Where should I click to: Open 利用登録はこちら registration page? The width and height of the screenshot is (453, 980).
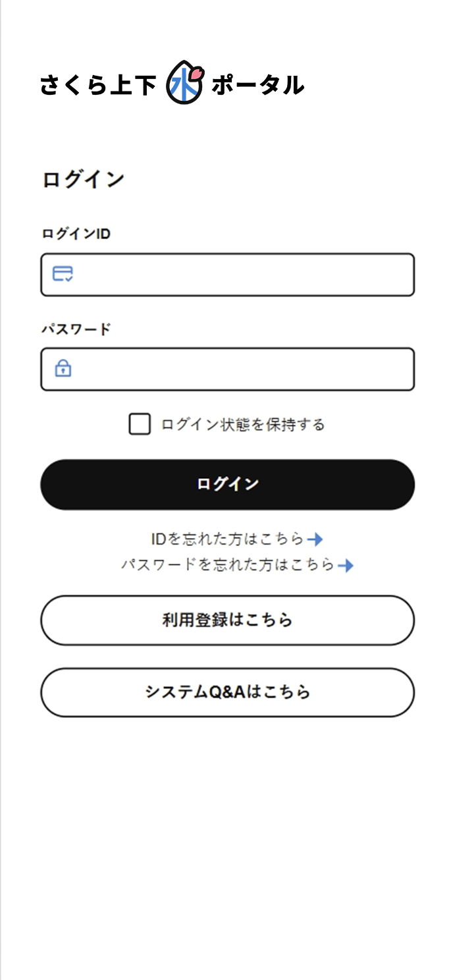tap(227, 620)
